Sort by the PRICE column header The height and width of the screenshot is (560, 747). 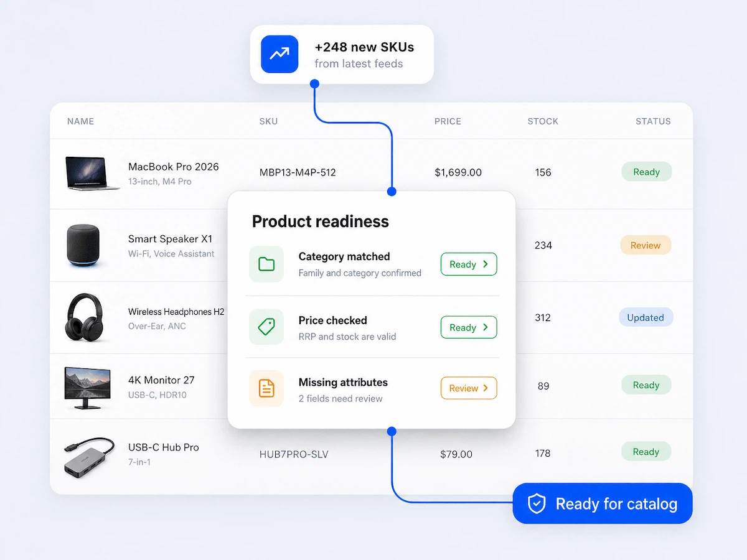[448, 121]
